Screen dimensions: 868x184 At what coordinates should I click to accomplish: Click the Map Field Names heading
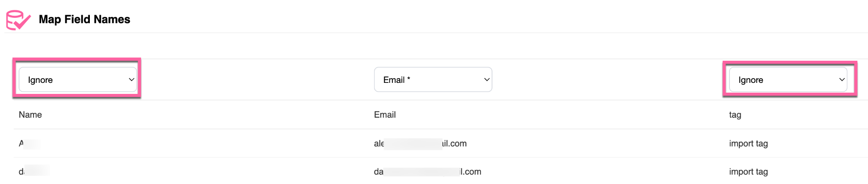point(84,20)
